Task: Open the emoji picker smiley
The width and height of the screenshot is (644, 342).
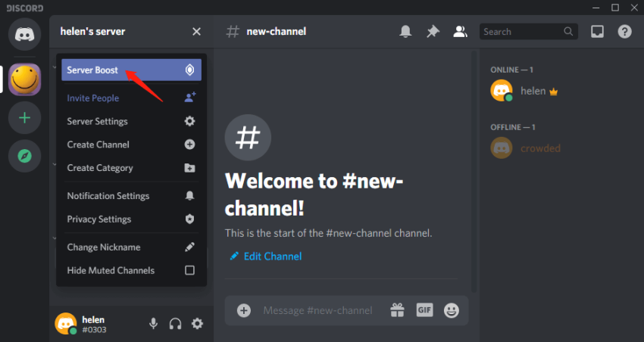Action: (452, 310)
